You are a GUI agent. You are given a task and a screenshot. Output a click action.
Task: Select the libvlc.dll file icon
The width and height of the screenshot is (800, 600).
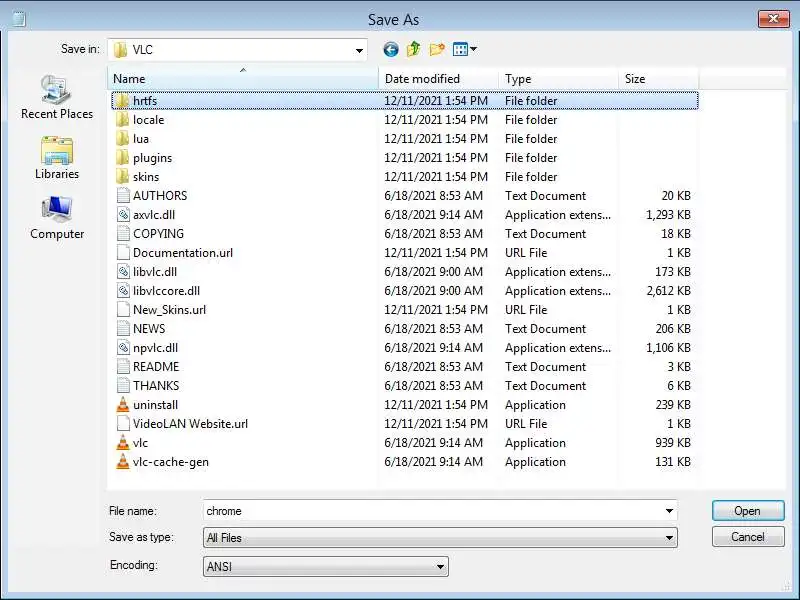coord(123,271)
